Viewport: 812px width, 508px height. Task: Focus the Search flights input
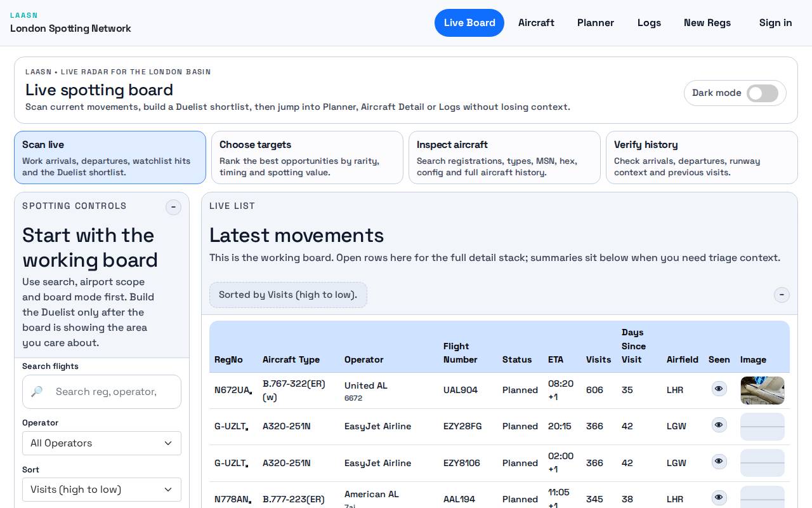pyautogui.click(x=101, y=392)
